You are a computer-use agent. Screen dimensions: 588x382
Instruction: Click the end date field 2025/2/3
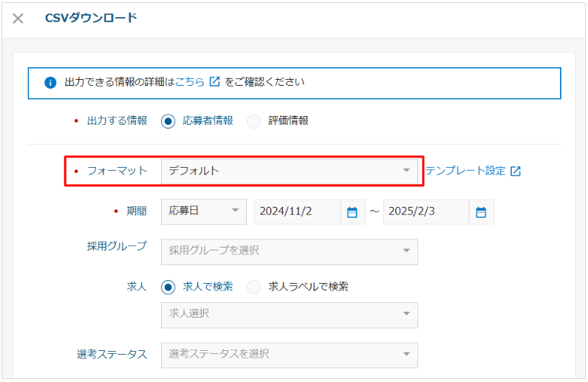pos(426,211)
